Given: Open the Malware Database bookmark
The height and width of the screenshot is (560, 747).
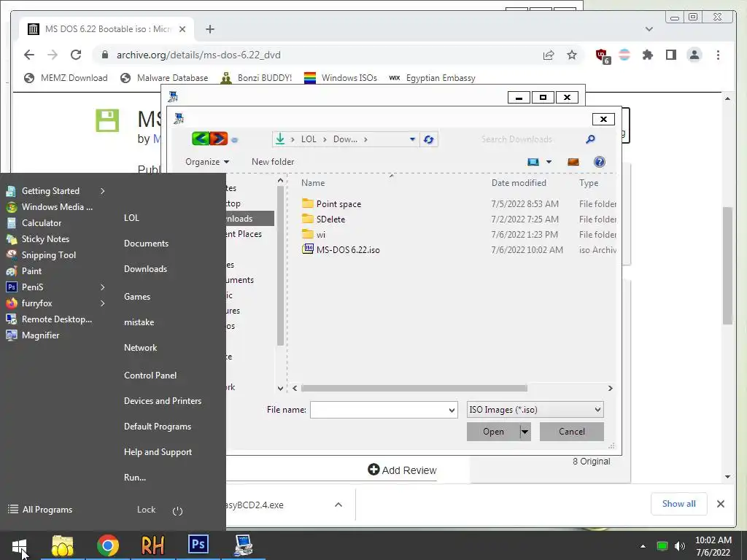Looking at the screenshot, I should (x=164, y=77).
